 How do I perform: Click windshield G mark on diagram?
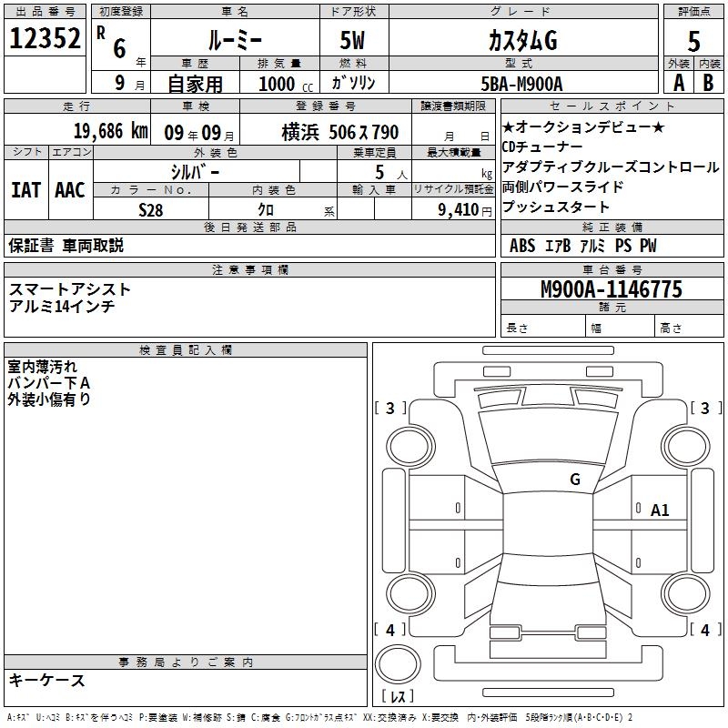[575, 480]
